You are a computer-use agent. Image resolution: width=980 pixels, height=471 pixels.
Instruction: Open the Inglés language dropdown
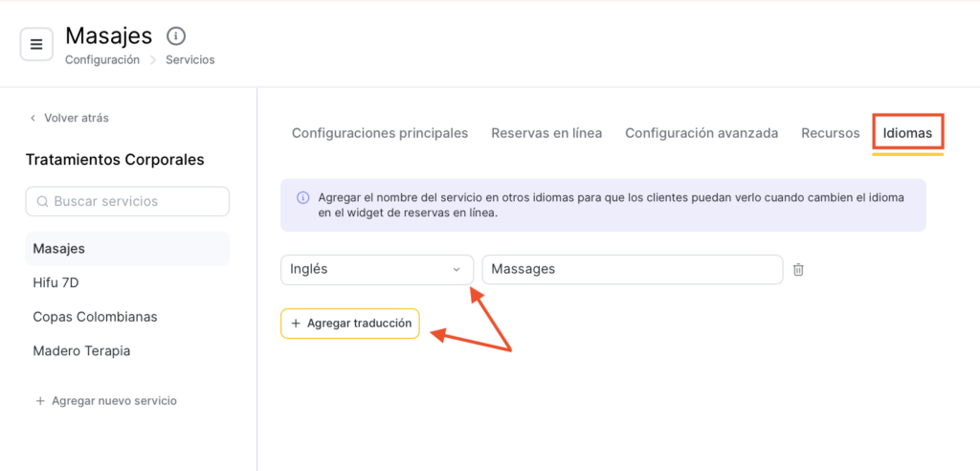tap(376, 270)
